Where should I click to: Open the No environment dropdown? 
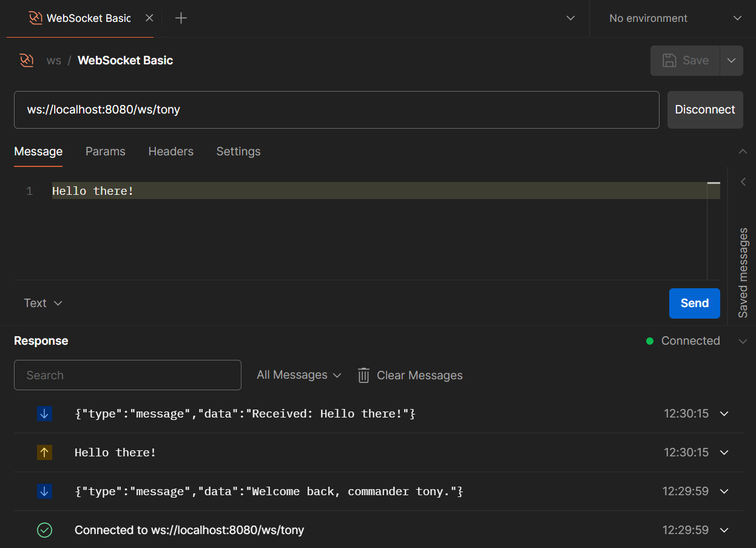coord(675,18)
